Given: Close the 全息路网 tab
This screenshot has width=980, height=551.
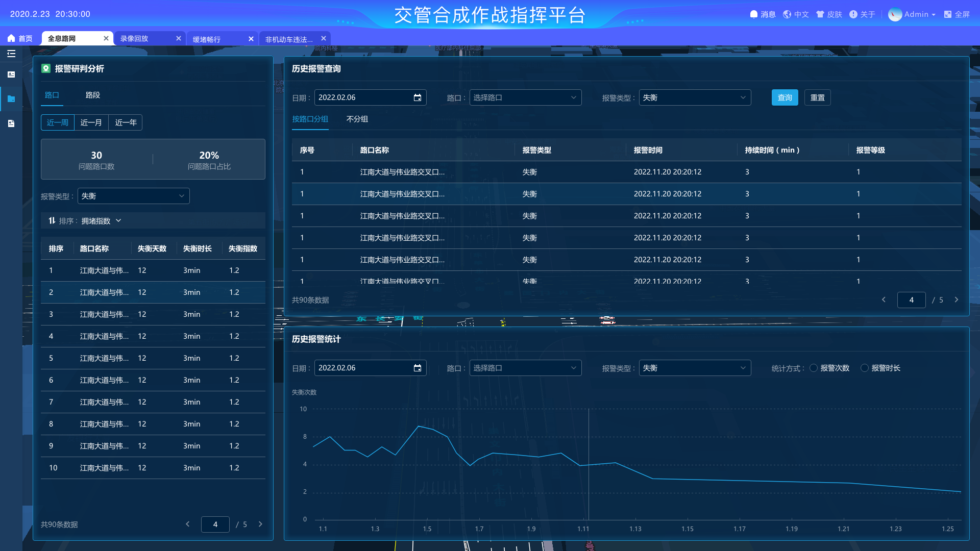Looking at the screenshot, I should coord(106,38).
